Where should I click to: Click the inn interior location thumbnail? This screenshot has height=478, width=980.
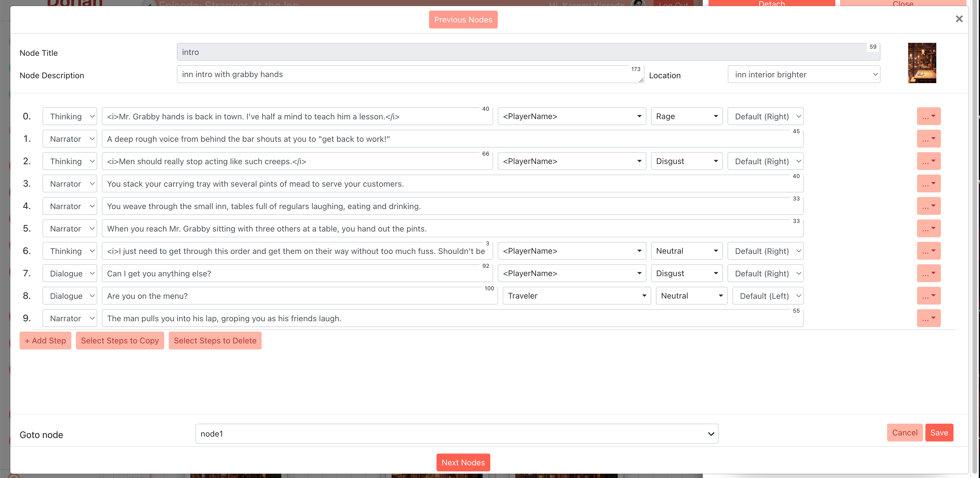pyautogui.click(x=921, y=63)
